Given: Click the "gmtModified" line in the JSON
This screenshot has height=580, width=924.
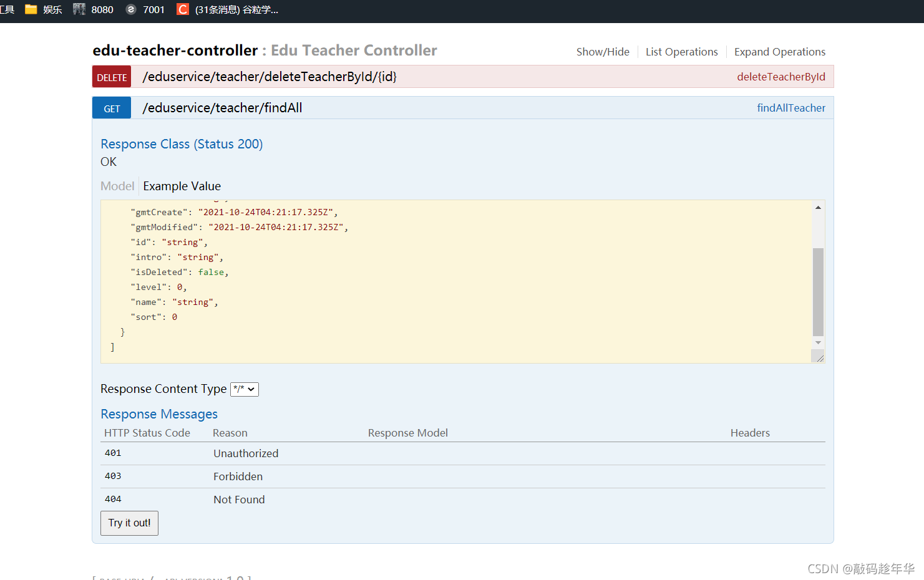Looking at the screenshot, I should [239, 227].
